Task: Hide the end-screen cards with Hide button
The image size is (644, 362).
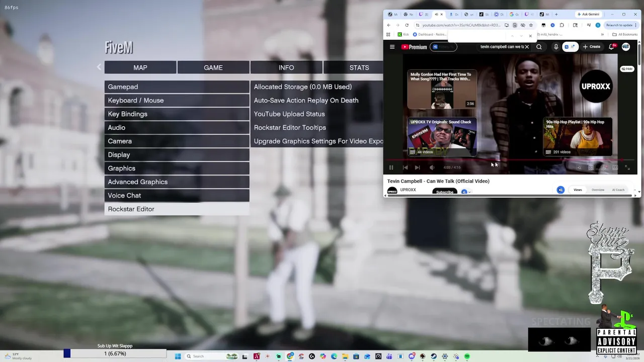Action: tap(627, 69)
